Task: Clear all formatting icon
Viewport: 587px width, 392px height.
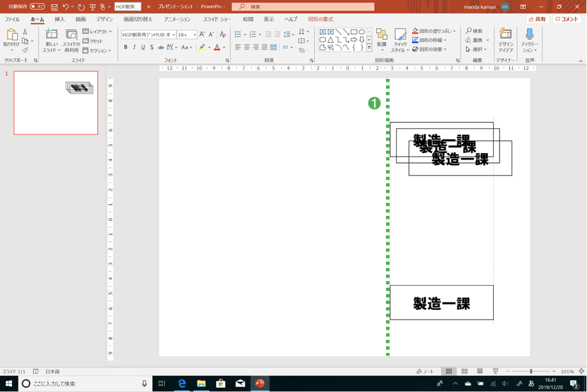Action: 223,34
